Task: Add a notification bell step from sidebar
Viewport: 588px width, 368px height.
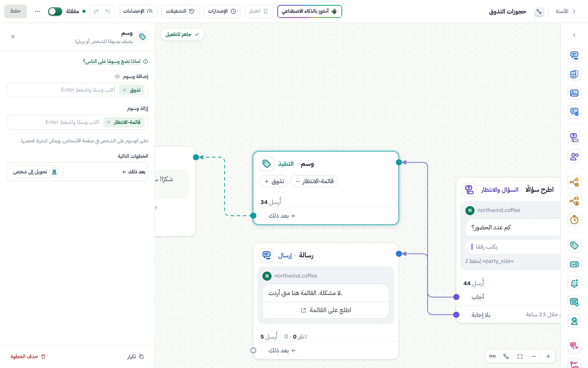Action: click(574, 283)
